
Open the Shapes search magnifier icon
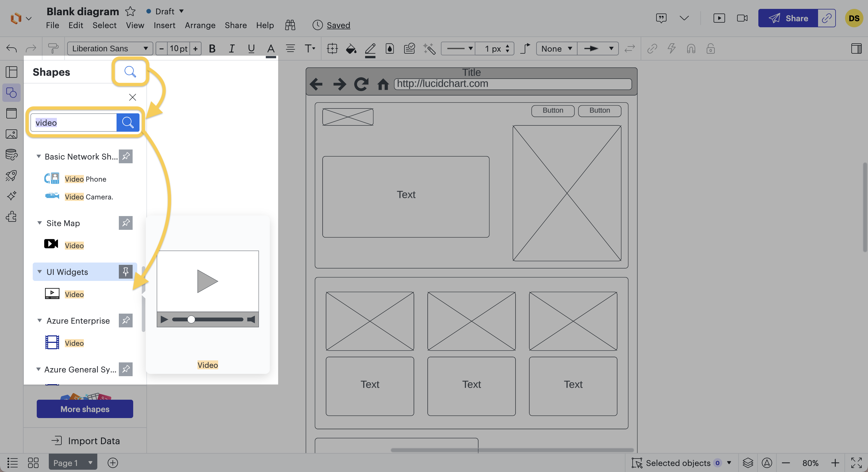pyautogui.click(x=130, y=71)
